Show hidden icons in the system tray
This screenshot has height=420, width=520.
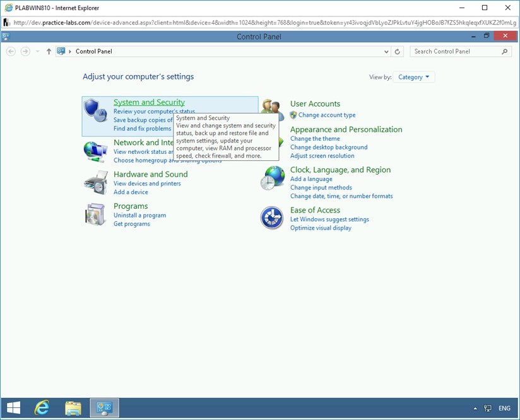tap(475, 408)
